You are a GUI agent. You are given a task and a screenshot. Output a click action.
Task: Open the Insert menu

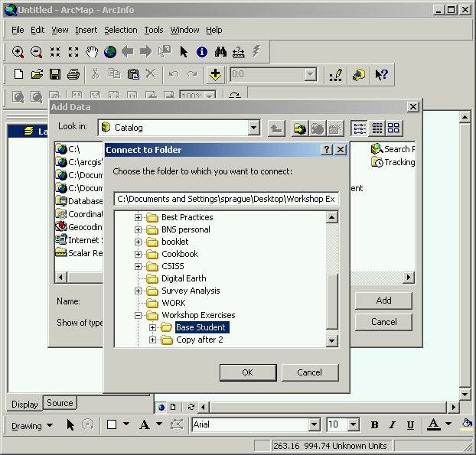(86, 30)
